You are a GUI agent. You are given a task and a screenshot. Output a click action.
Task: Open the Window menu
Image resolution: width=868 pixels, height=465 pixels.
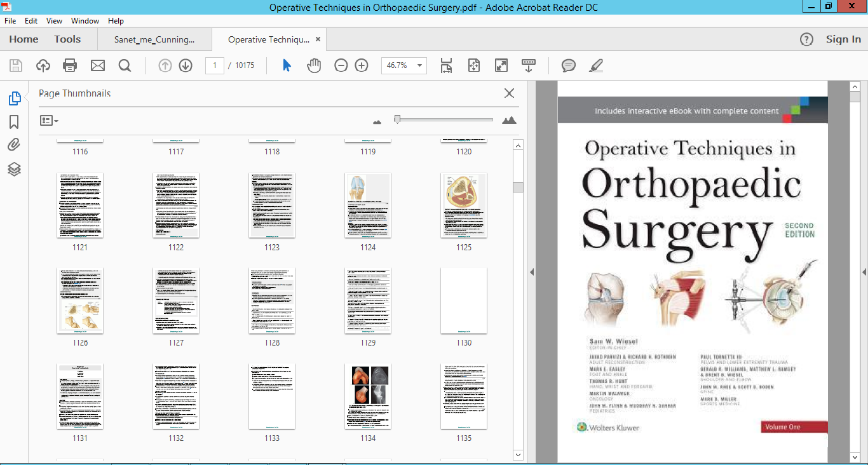(x=85, y=21)
